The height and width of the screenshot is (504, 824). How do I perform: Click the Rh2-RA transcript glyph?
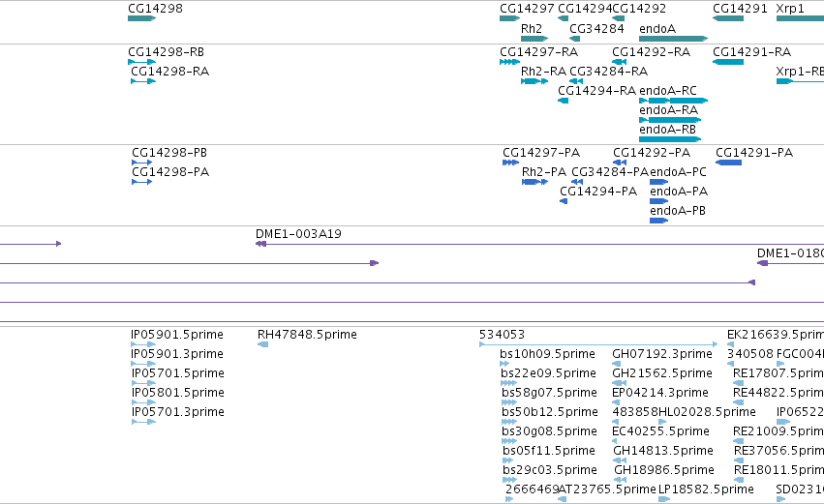534,81
